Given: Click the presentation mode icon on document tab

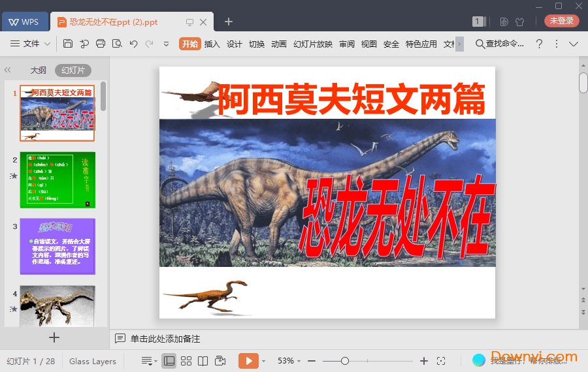Looking at the screenshot, I should (x=189, y=22).
